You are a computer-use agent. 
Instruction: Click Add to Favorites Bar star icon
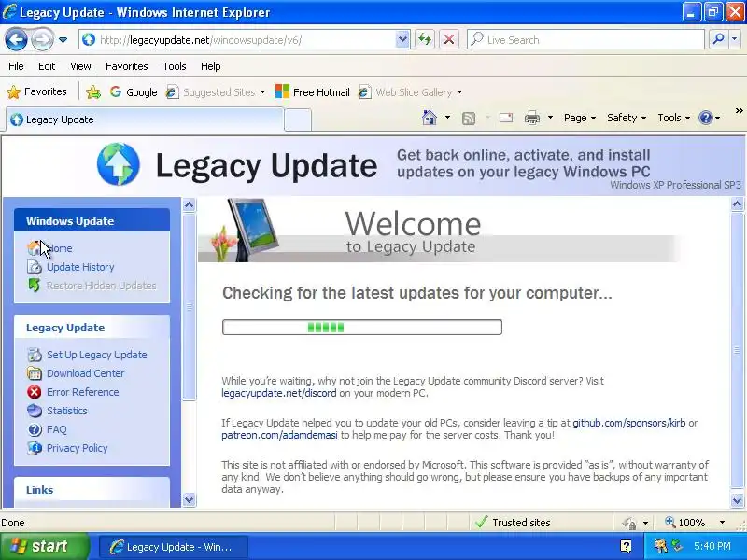click(x=93, y=92)
